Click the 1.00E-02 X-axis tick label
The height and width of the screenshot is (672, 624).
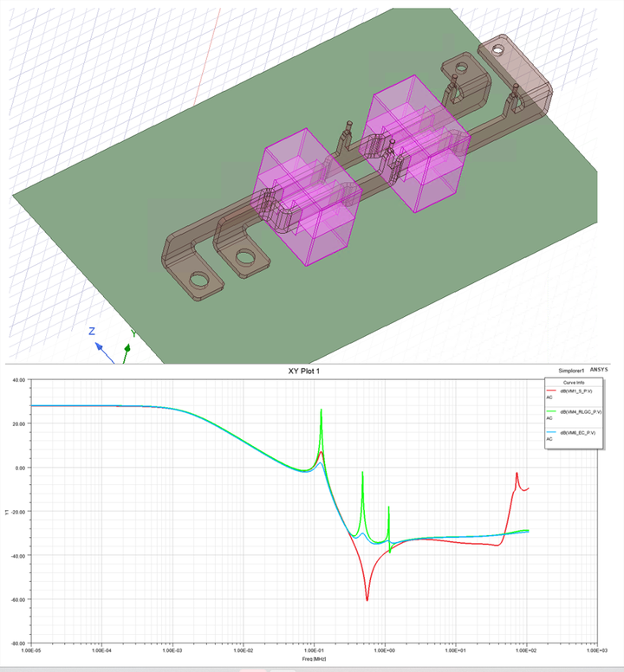[x=244, y=650]
